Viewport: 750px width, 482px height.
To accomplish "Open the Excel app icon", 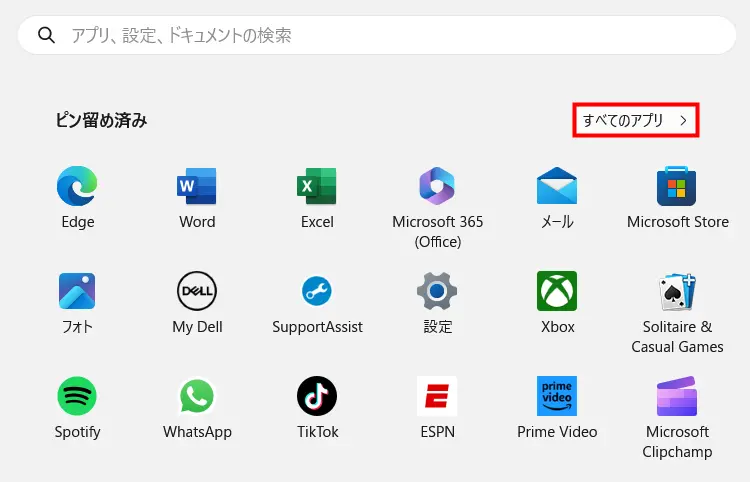I will [317, 186].
